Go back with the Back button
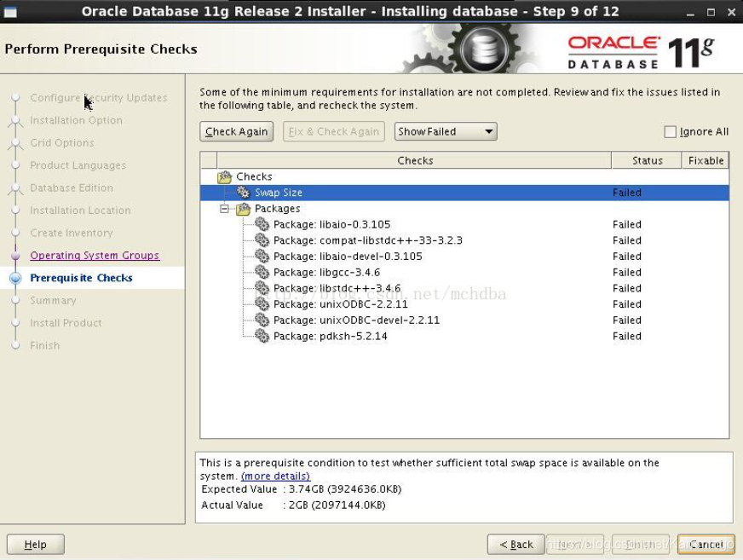 [516, 545]
